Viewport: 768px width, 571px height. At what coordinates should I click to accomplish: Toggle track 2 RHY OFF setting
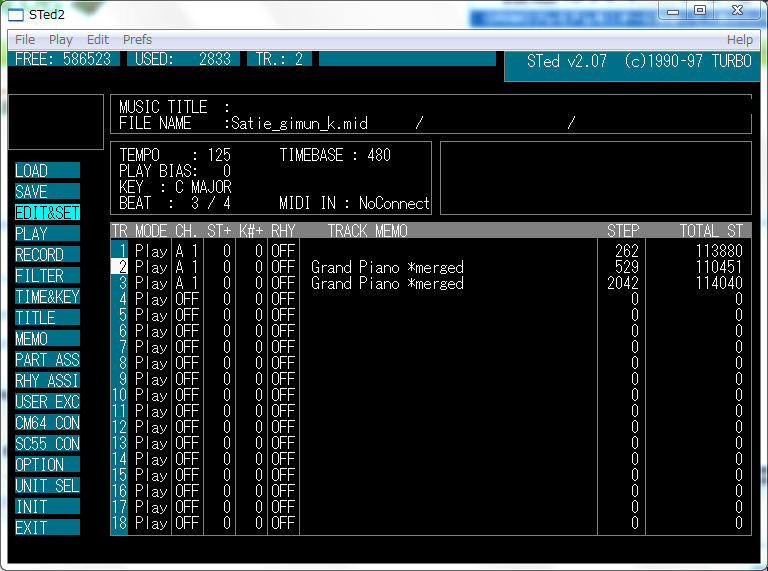(283, 268)
